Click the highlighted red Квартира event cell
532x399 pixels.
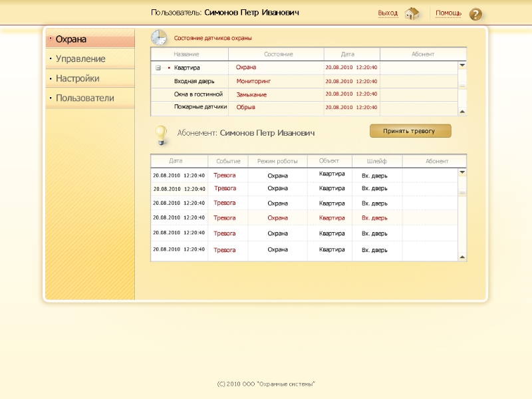pos(332,218)
